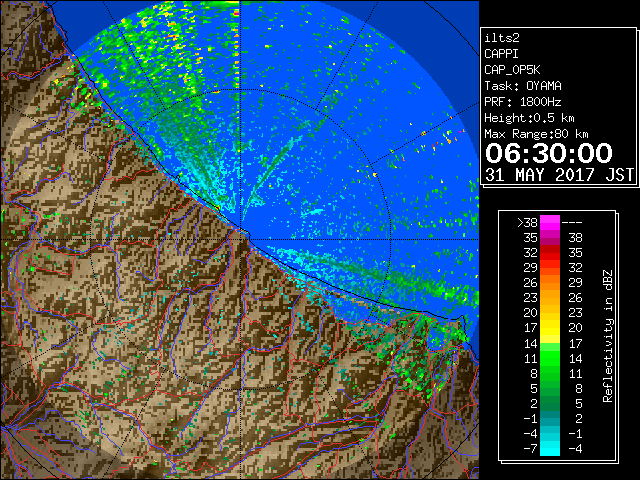Pick the lightest cyan -7 to -4 swatch

pyautogui.click(x=550, y=449)
